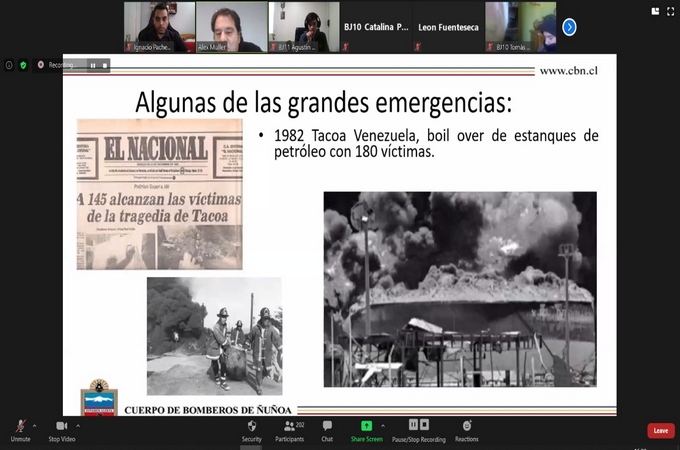Expand video options arrow beside Stop Video
680x450 pixels.
(78, 426)
